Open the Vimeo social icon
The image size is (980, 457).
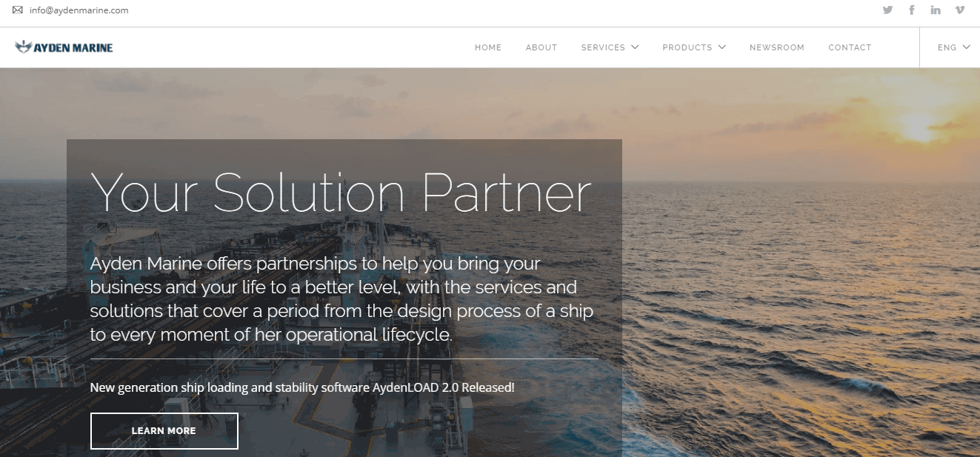960,10
